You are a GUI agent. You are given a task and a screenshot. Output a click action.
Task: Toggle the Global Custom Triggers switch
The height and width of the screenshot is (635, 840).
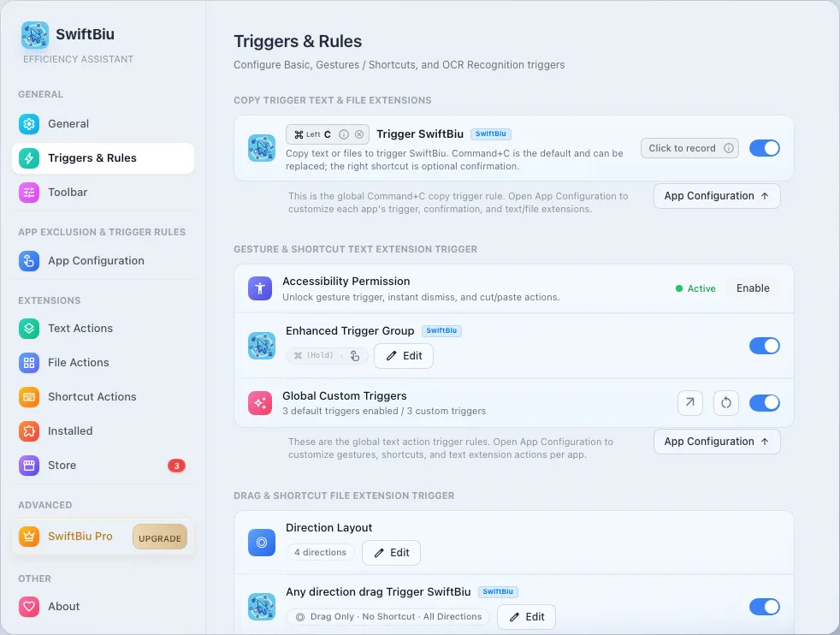765,403
